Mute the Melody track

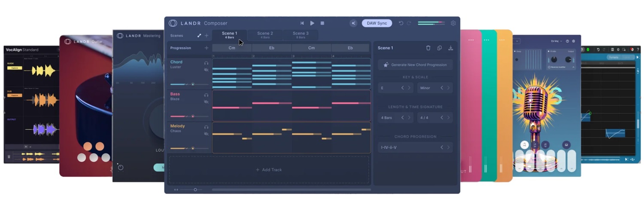pyautogui.click(x=207, y=134)
